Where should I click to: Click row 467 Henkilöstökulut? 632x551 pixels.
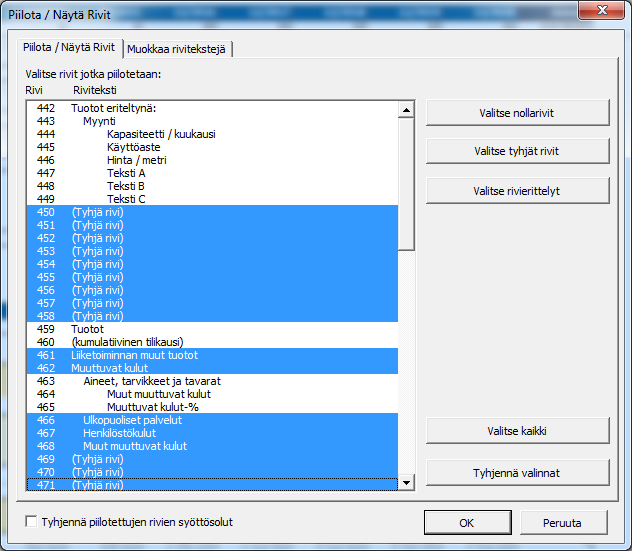tap(212, 433)
